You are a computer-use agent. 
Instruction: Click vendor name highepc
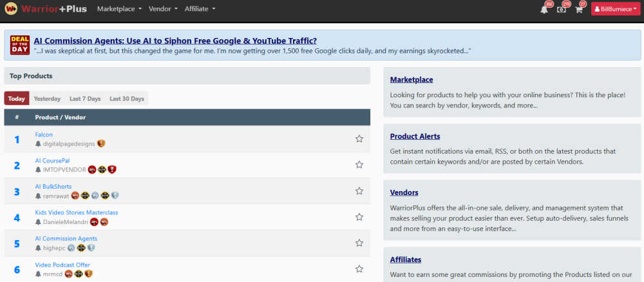click(x=54, y=248)
